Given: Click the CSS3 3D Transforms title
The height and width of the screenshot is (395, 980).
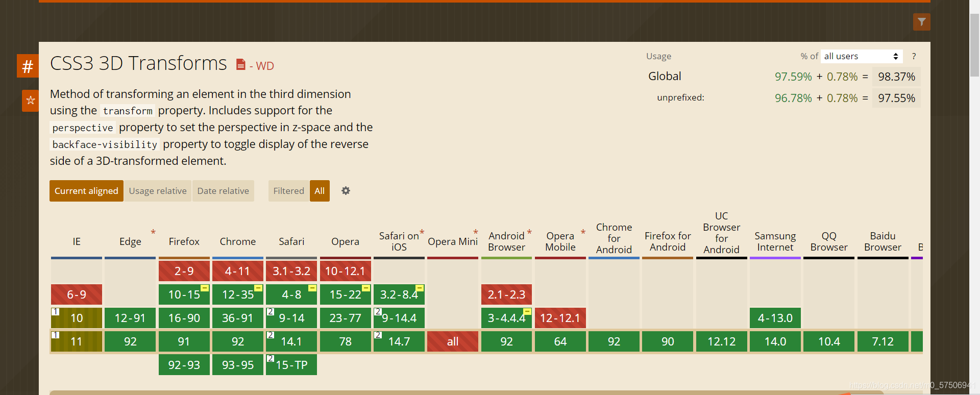Looking at the screenshot, I should tap(138, 63).
